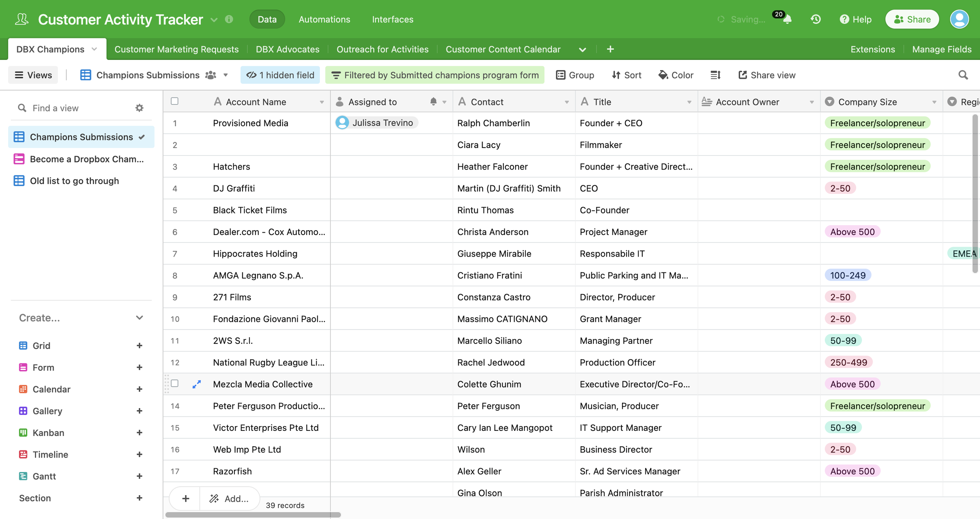Click the Share button
Viewport: 980px width, 519px height.
(912, 19)
